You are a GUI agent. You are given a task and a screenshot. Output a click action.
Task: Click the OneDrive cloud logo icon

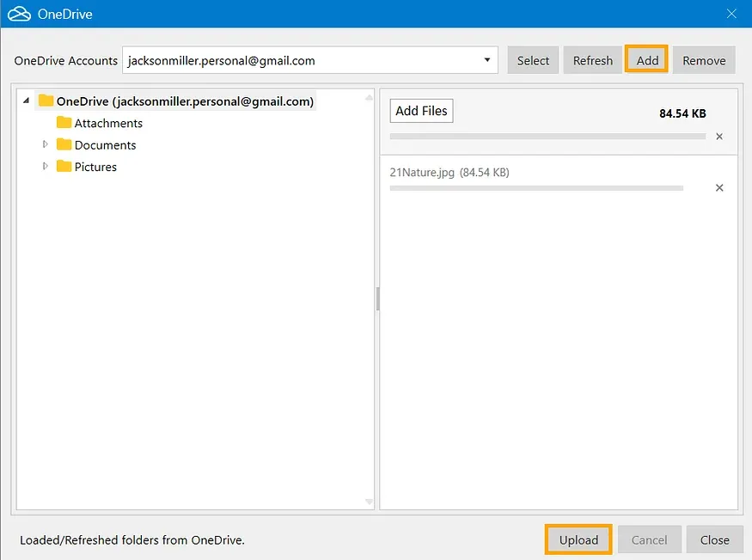(x=19, y=14)
